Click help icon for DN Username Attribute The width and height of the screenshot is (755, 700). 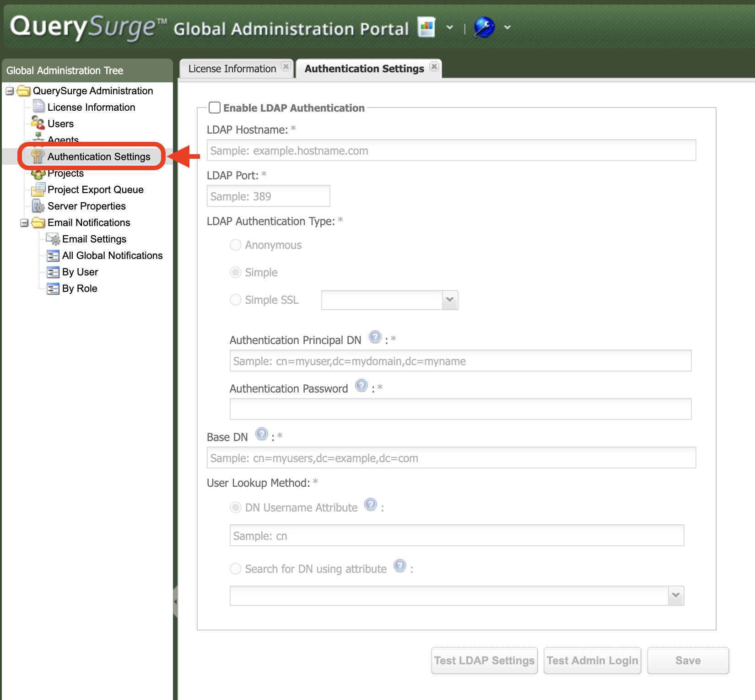pos(370,505)
